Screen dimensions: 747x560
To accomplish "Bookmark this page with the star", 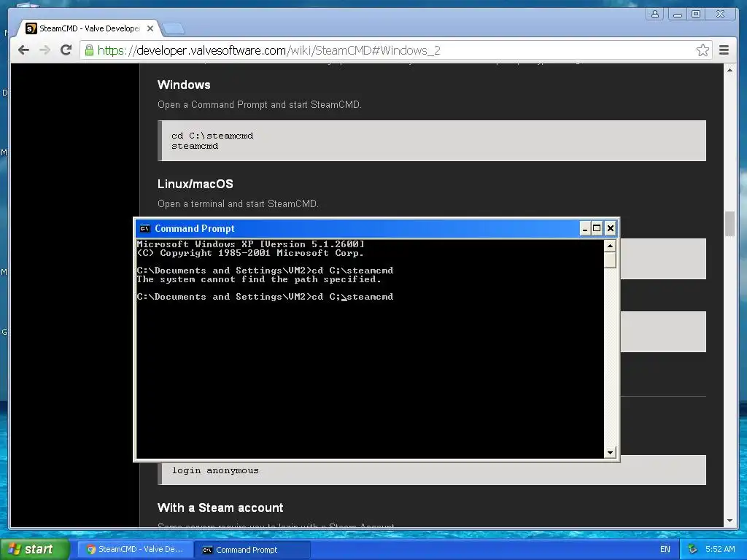I will (x=703, y=50).
